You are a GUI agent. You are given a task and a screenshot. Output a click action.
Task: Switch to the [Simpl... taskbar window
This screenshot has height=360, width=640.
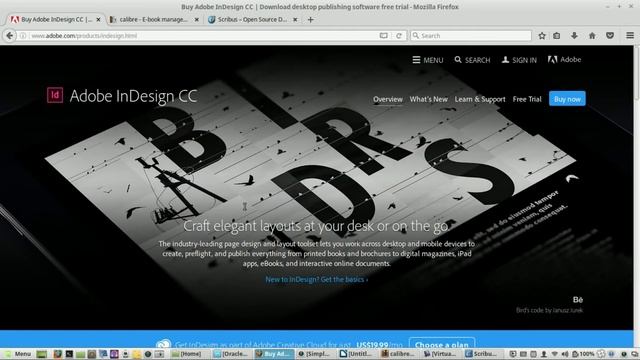315,354
